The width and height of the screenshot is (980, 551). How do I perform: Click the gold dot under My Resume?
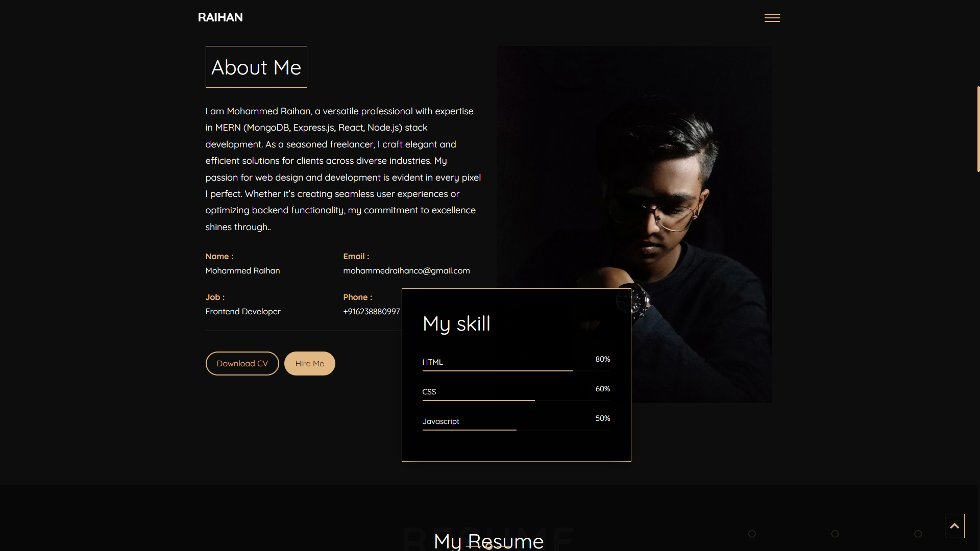coord(488,546)
